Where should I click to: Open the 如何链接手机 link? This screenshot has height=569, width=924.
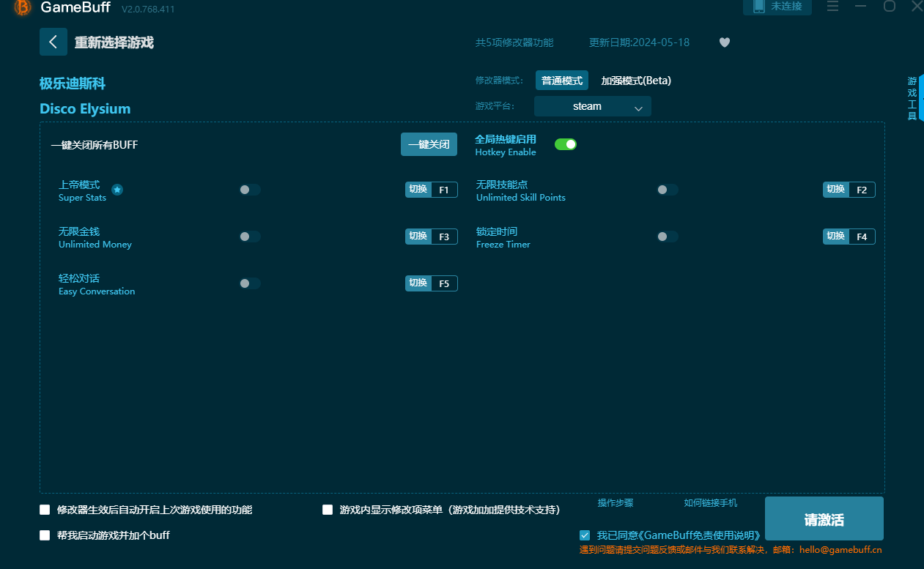click(711, 503)
